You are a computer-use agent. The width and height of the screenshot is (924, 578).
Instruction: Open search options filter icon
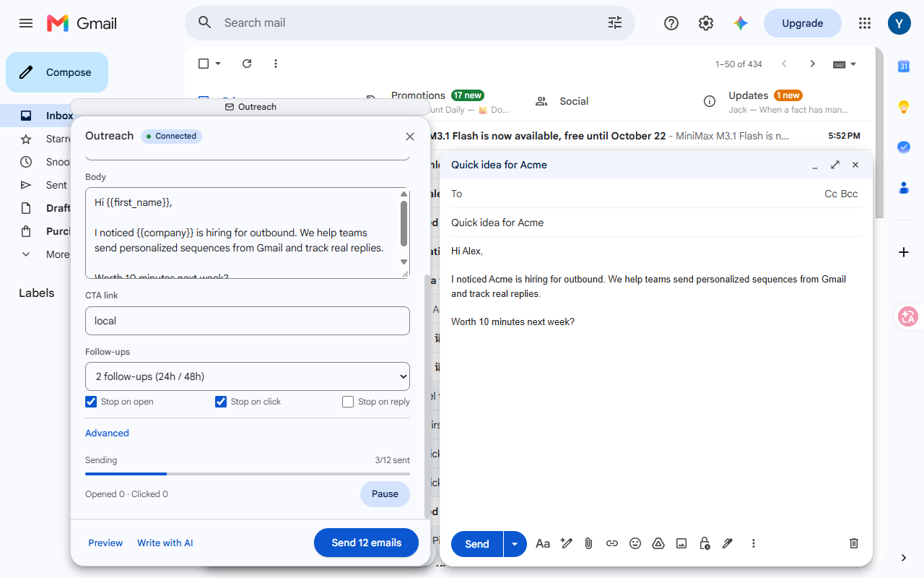615,23
